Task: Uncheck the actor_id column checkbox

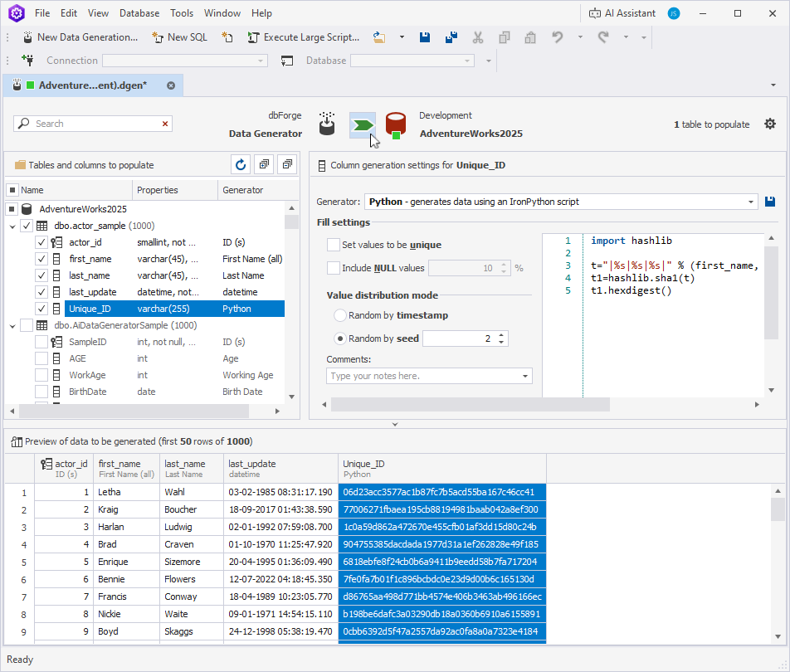Action: 41,242
